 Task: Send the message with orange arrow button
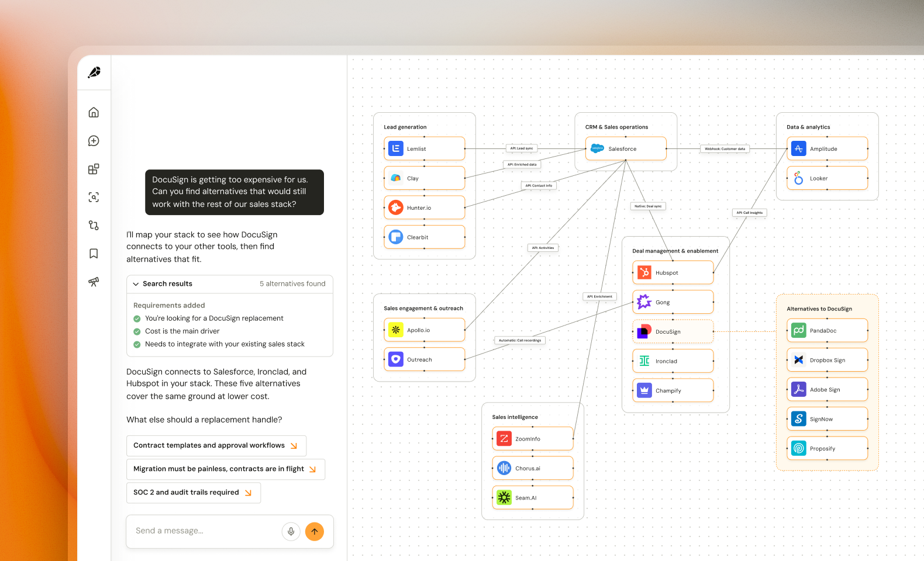tap(315, 531)
